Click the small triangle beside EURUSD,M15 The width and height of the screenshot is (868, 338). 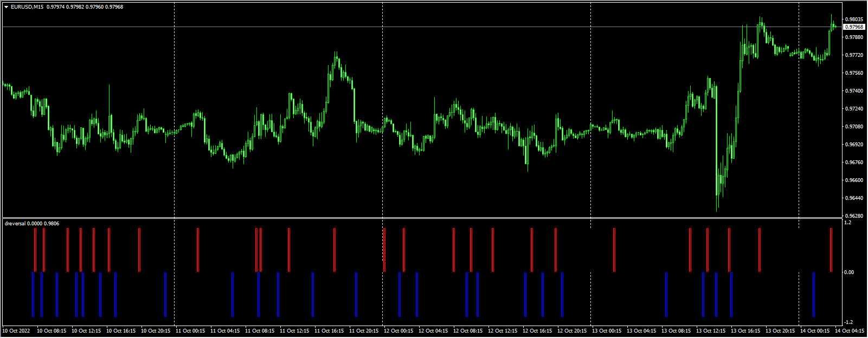(7, 7)
